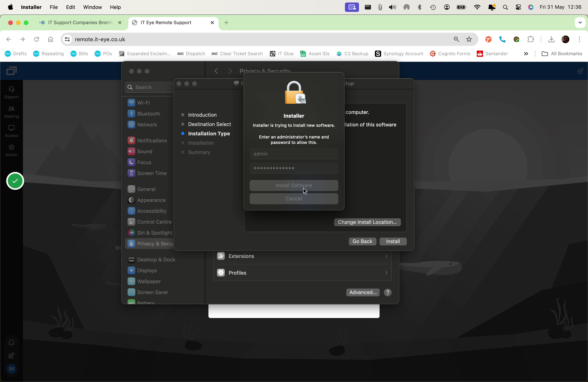The width and height of the screenshot is (588, 382).
Task: Click Cancel in Installer dialog
Action: coord(294,199)
